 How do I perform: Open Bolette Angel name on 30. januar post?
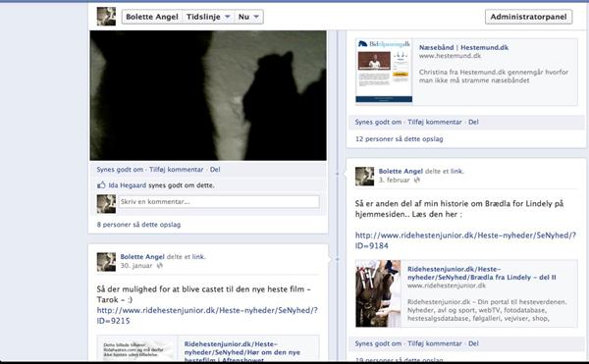point(142,257)
